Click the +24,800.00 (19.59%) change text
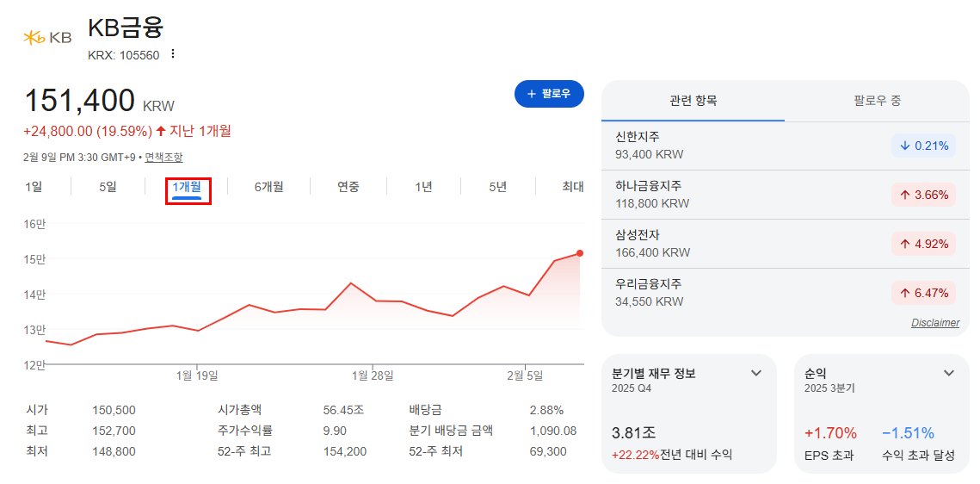This screenshot has height=484, width=980. click(x=88, y=131)
